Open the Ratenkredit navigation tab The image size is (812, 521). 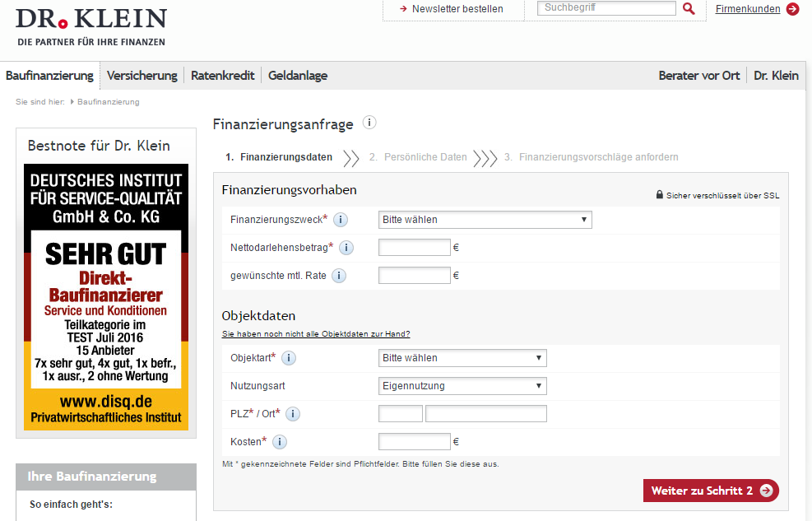(x=223, y=76)
